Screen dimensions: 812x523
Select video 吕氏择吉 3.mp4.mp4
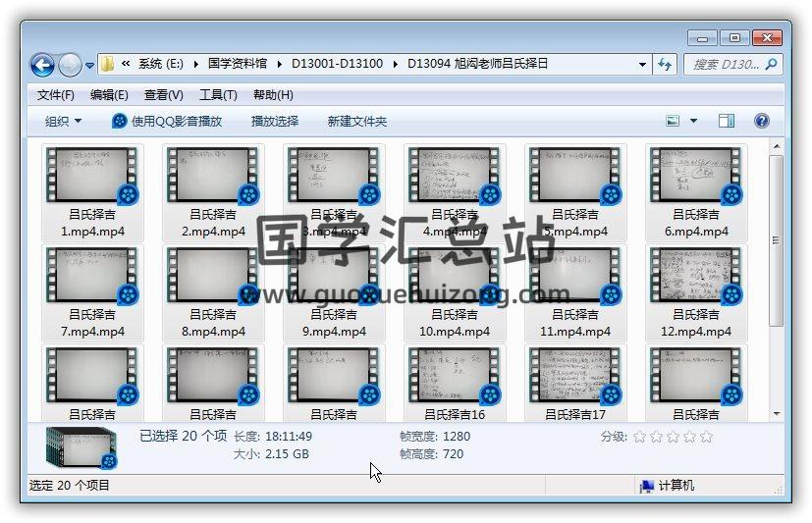(x=334, y=192)
